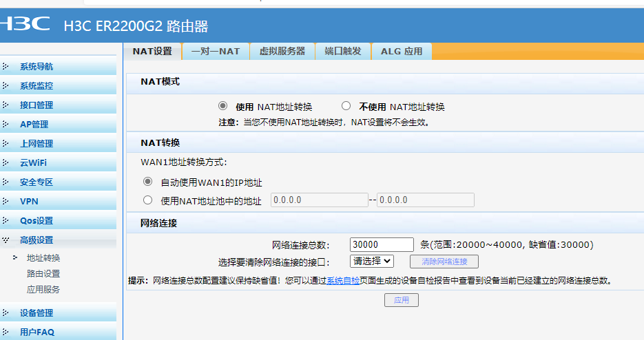644x340 pixels.
Task: Click the 应用 apply button
Action: point(402,300)
